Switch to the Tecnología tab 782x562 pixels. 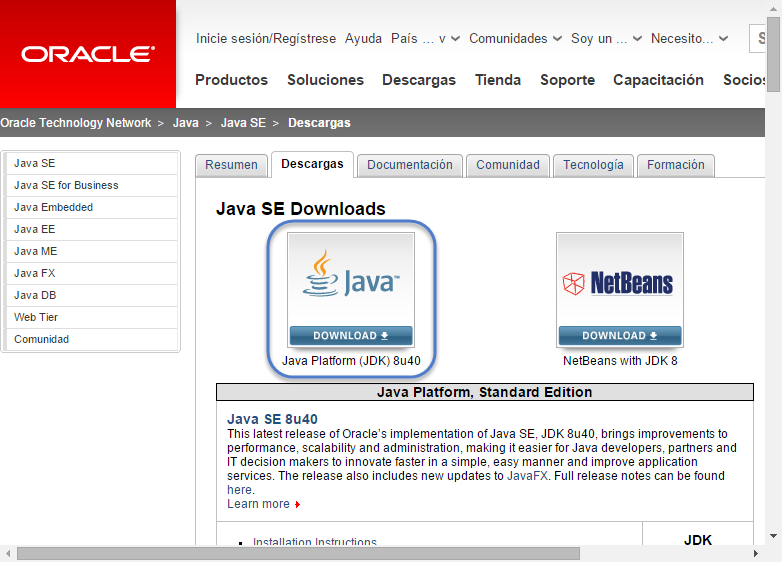593,165
